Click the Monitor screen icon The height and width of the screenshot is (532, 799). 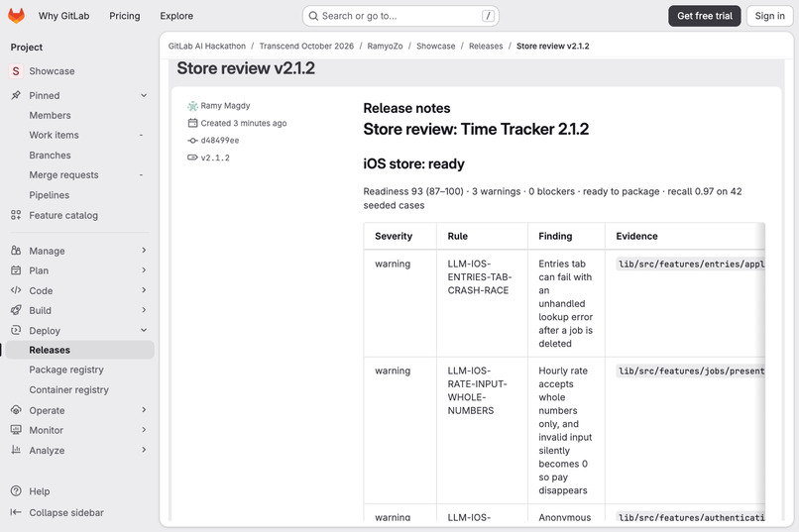tap(16, 430)
